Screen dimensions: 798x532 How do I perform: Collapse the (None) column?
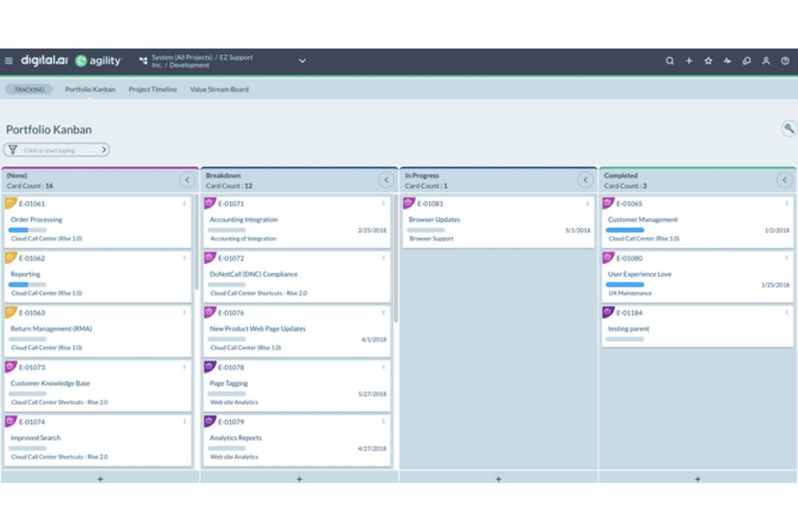point(187,180)
